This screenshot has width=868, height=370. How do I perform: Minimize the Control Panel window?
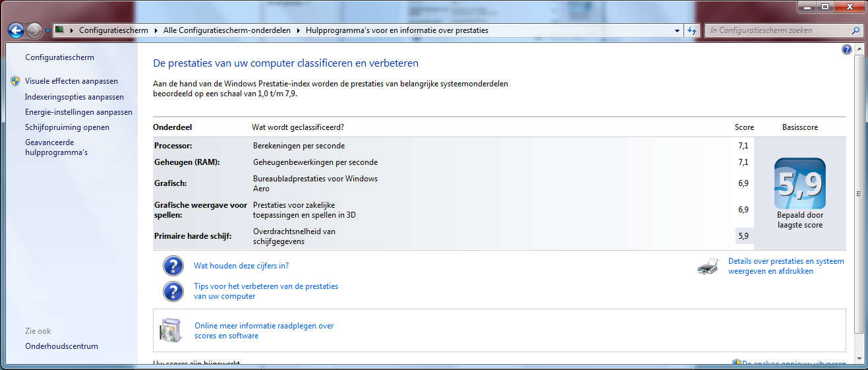click(x=807, y=7)
